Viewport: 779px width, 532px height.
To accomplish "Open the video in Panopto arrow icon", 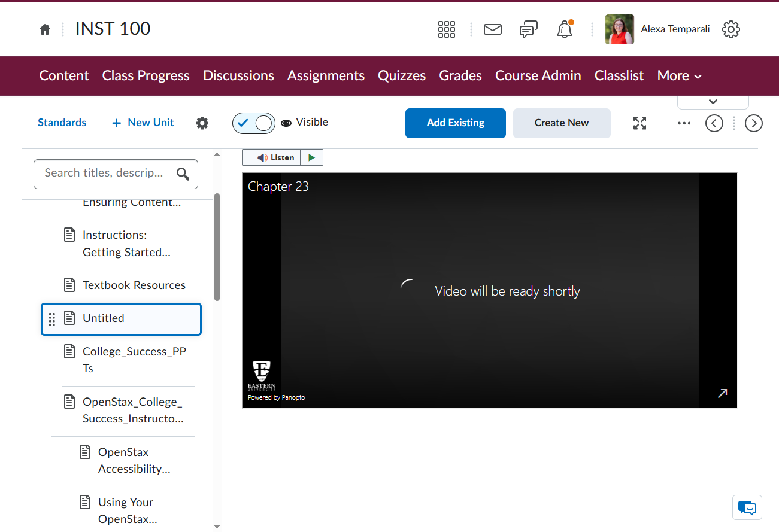I will (x=723, y=393).
